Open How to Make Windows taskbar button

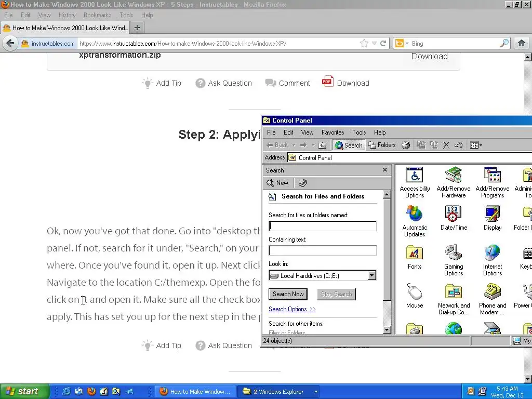195,392
